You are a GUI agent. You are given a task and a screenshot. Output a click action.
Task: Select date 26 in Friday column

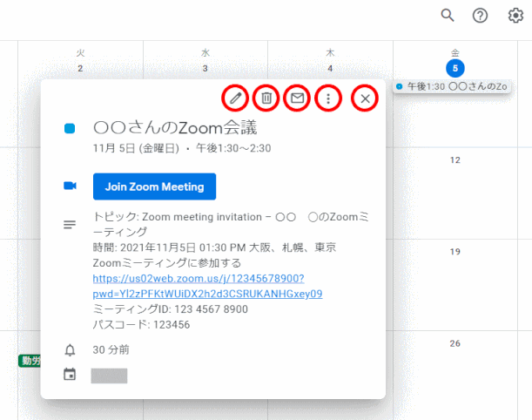click(x=455, y=343)
